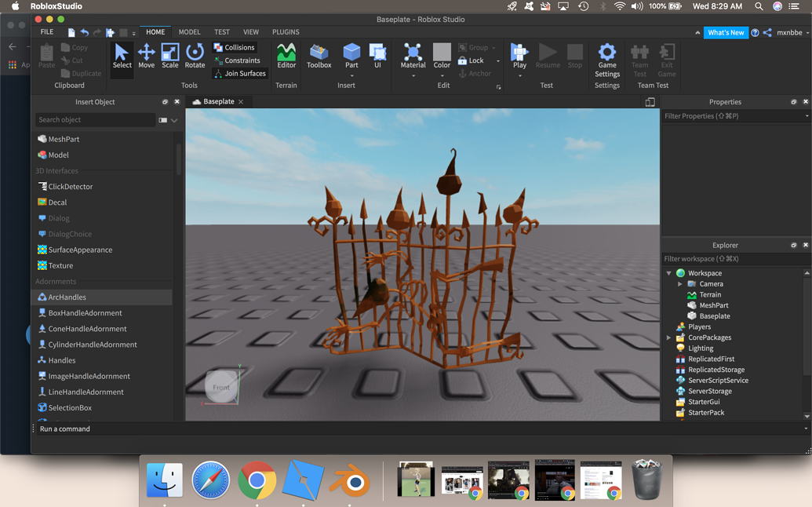The height and width of the screenshot is (507, 812).
Task: Expand the Workspace tree node
Action: [668, 273]
